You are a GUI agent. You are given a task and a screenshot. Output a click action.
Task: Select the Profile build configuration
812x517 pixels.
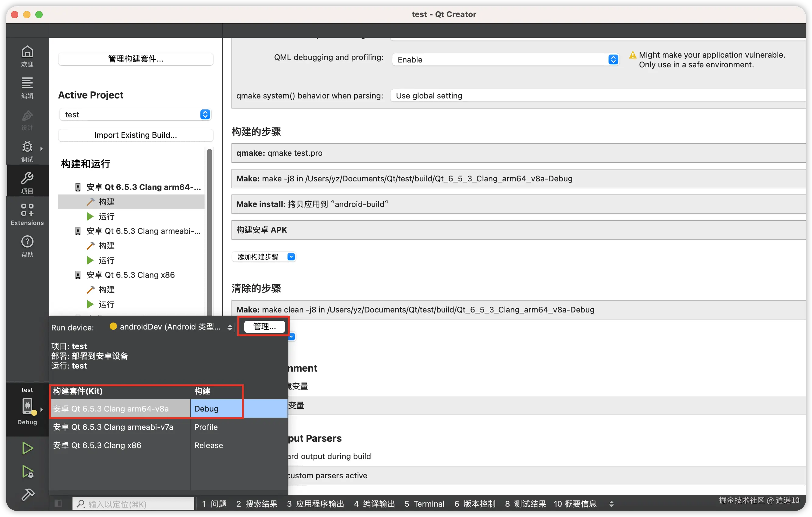[x=206, y=427]
